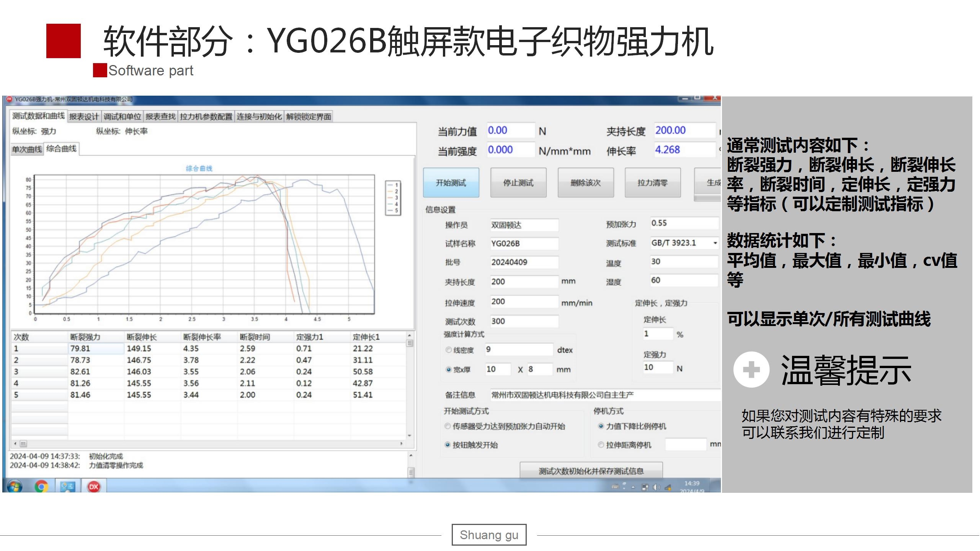Open the 单次曲线 chart tab

pos(27,149)
